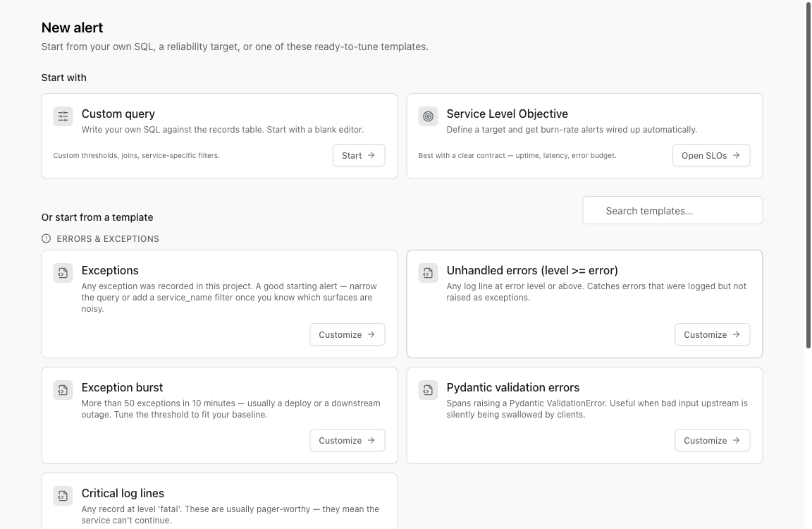Customize the Exception burst template
Viewport: 812px width, 529px height.
click(x=347, y=440)
